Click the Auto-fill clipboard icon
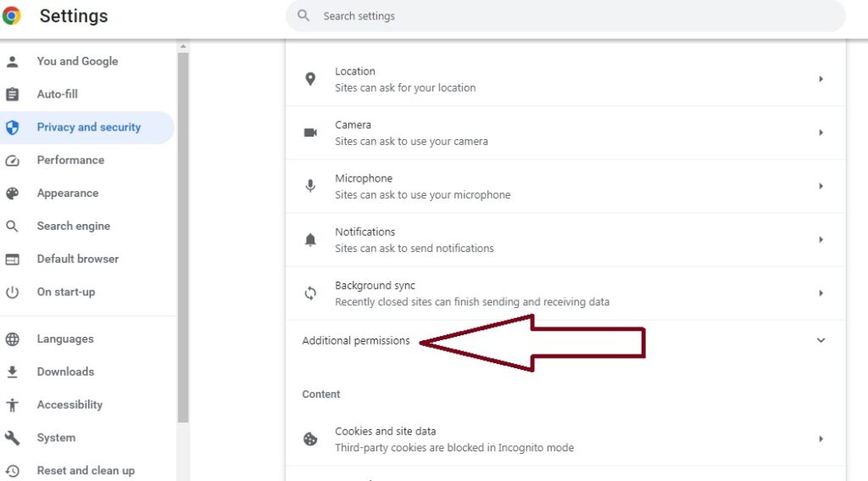868x481 pixels. pyautogui.click(x=12, y=94)
